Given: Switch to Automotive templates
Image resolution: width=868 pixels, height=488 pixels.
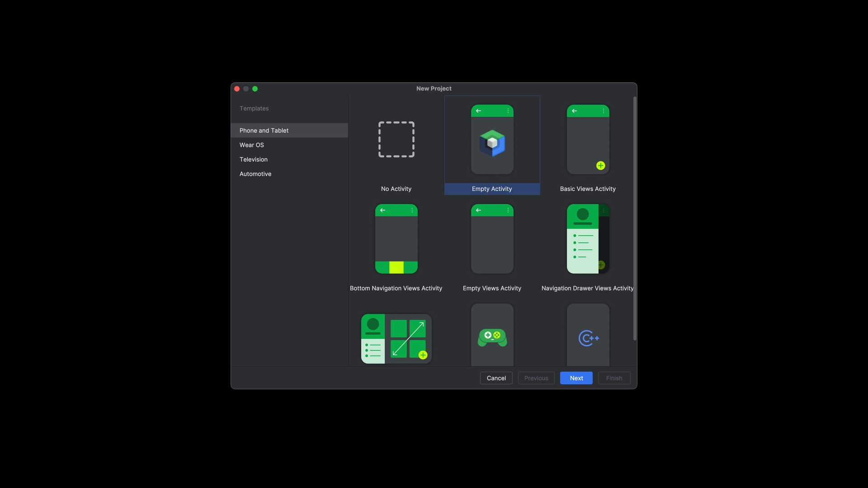Looking at the screenshot, I should pos(289,174).
